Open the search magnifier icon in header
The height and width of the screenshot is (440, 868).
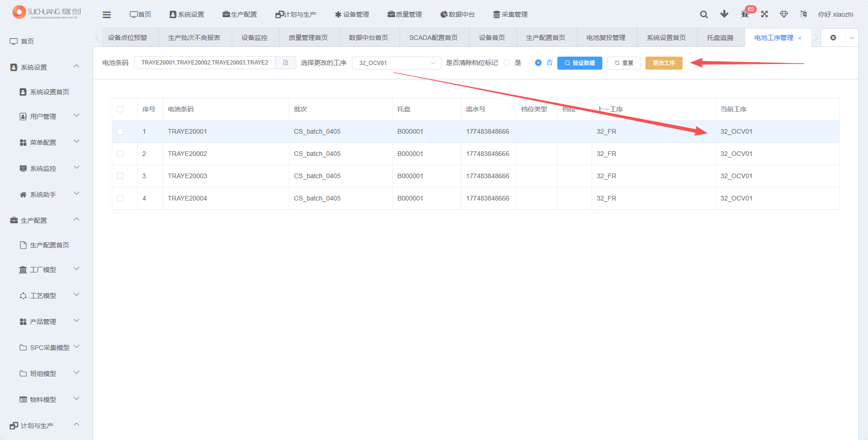[704, 14]
